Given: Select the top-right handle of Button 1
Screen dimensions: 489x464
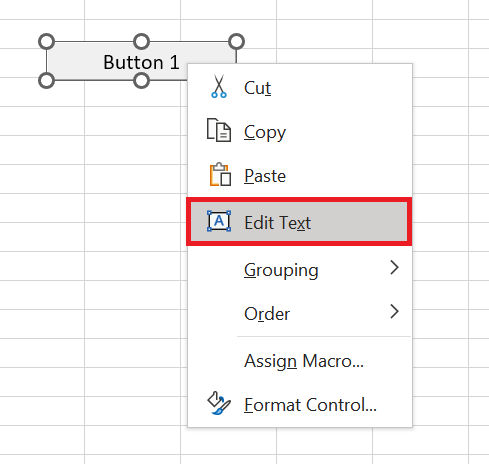Looking at the screenshot, I should click(237, 42).
